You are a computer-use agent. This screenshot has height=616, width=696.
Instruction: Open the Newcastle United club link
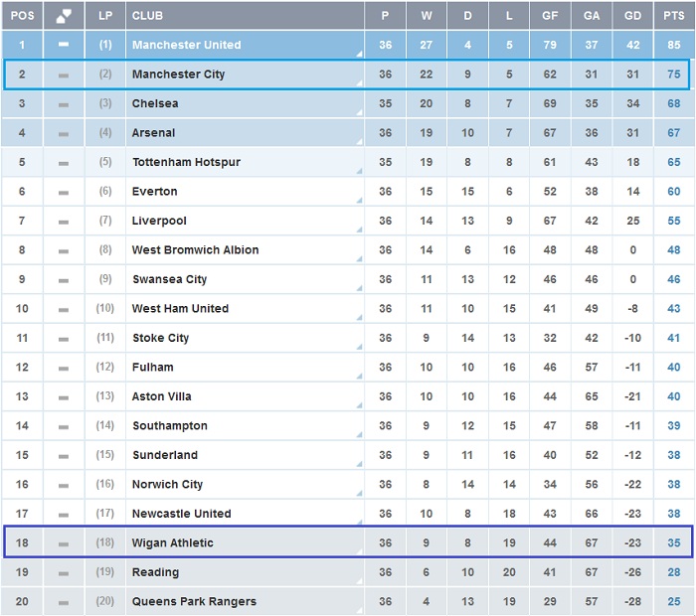click(181, 514)
